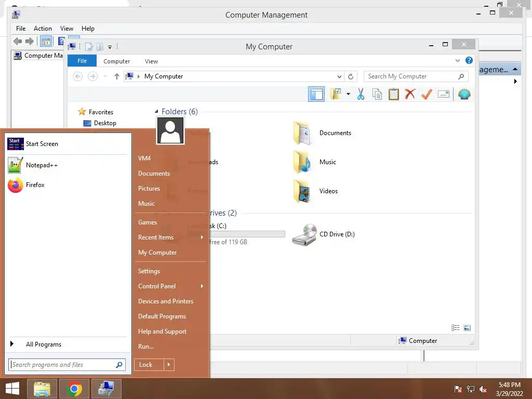Collapse the Folders (6) group
The width and height of the screenshot is (532, 399).
pos(156,111)
